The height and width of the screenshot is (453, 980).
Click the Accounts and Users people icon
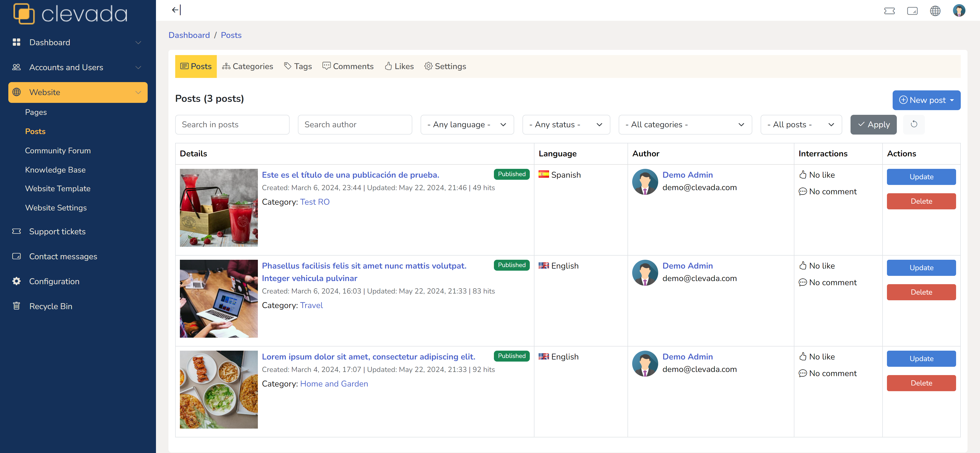point(16,67)
